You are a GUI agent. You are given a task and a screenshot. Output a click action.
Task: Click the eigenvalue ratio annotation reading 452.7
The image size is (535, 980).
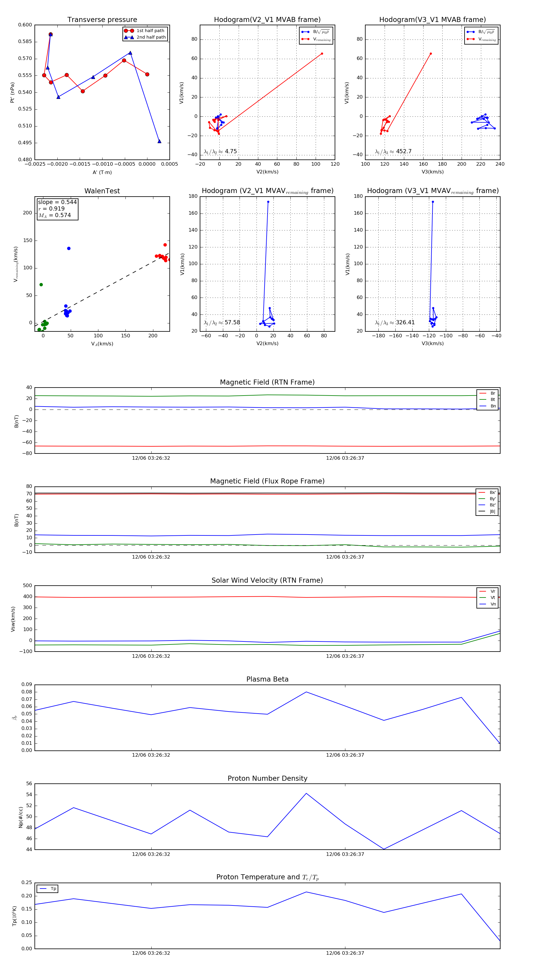393,151
